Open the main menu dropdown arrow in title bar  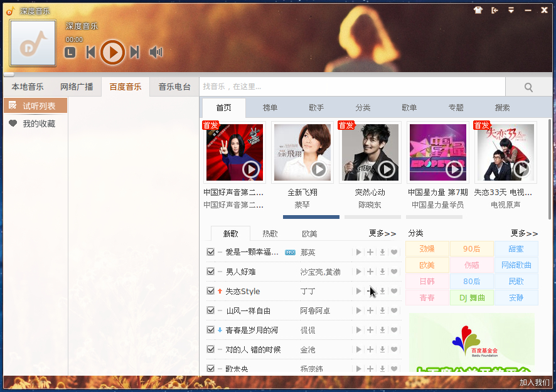click(x=511, y=10)
